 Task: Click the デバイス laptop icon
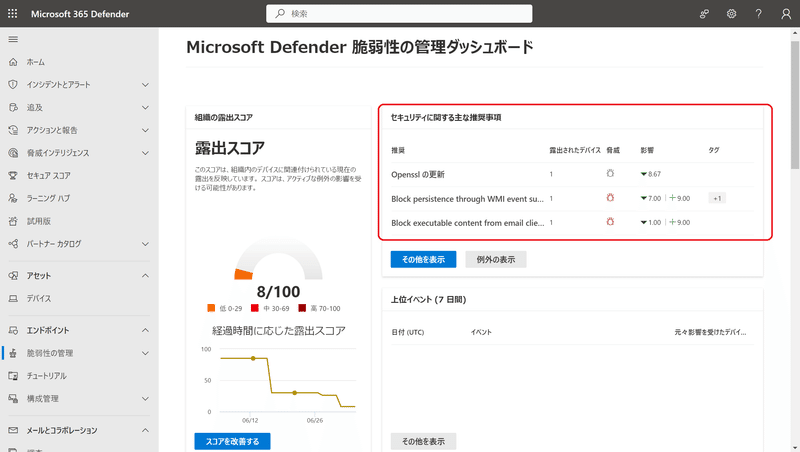pos(13,298)
